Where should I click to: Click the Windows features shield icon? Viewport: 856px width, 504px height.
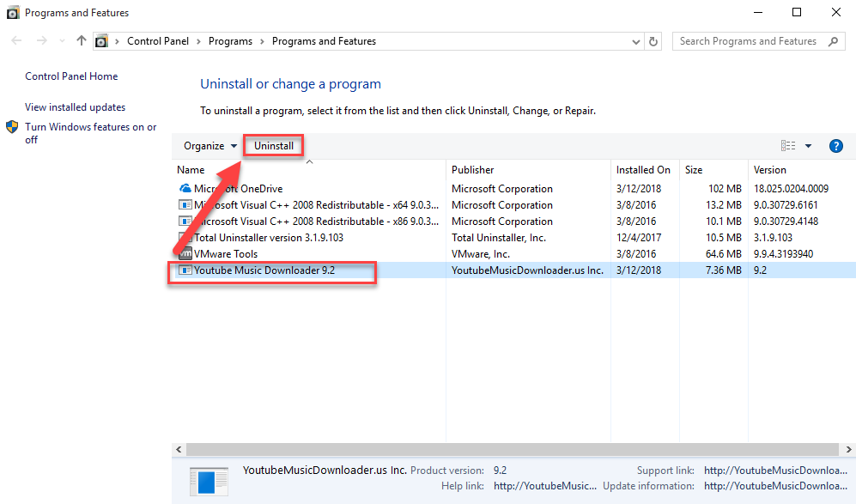pos(12,127)
